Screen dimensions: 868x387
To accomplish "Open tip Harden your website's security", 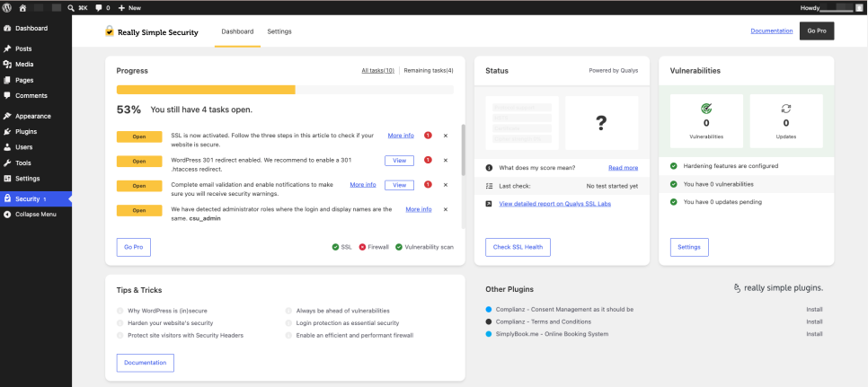I will pyautogui.click(x=171, y=323).
